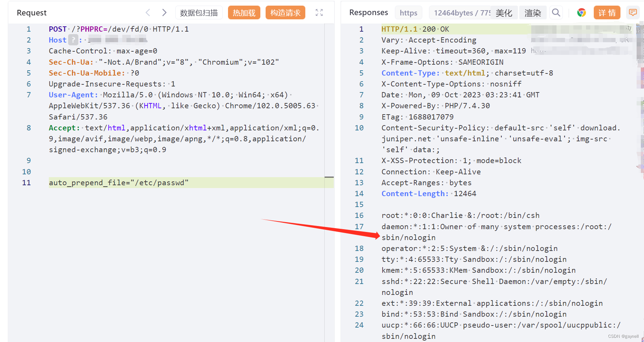Click request line number 11
This screenshot has height=342, width=644.
(x=26, y=183)
